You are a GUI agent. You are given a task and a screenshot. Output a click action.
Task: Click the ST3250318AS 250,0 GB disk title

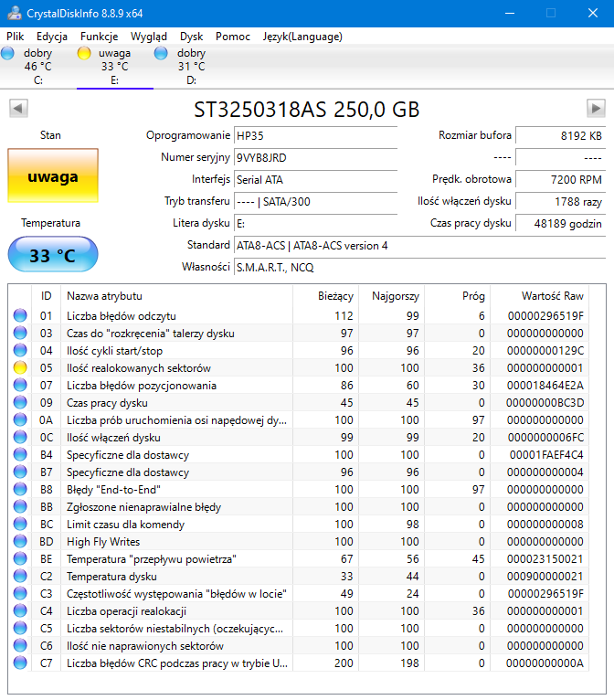(x=307, y=110)
